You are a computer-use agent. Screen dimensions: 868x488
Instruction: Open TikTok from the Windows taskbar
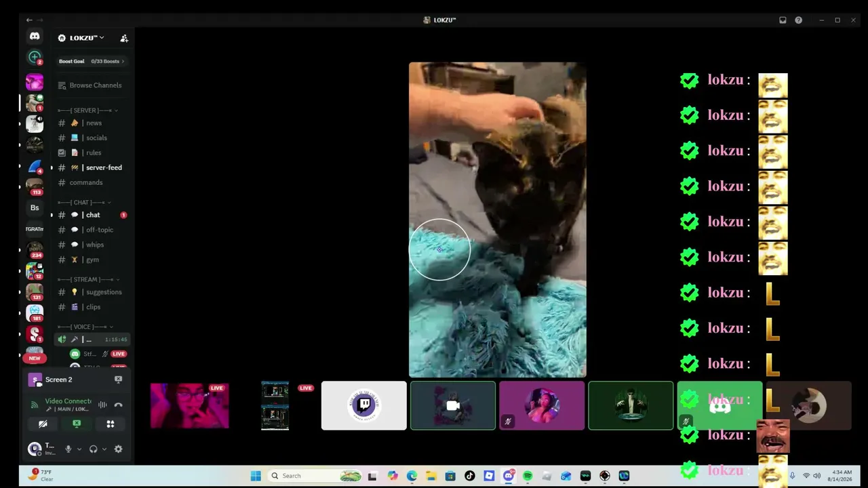click(x=469, y=476)
